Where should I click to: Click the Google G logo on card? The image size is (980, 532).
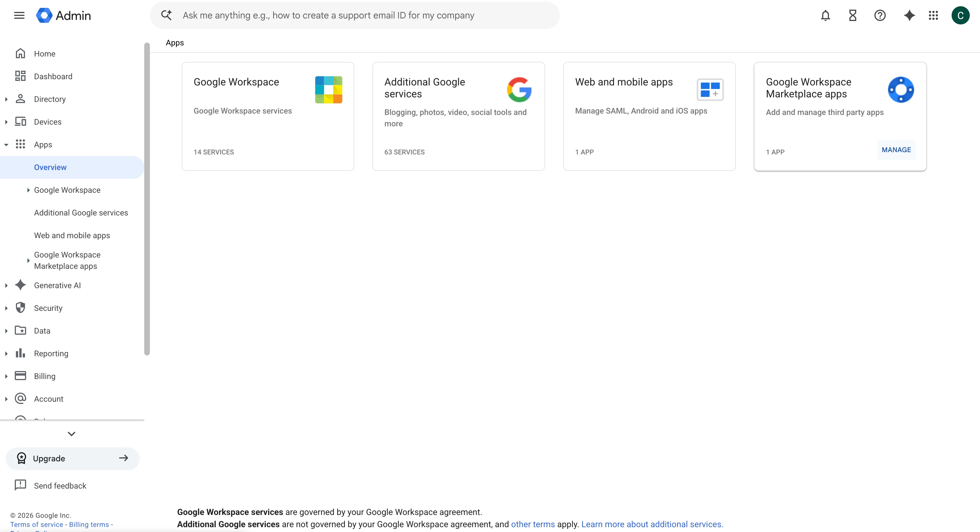click(x=519, y=90)
